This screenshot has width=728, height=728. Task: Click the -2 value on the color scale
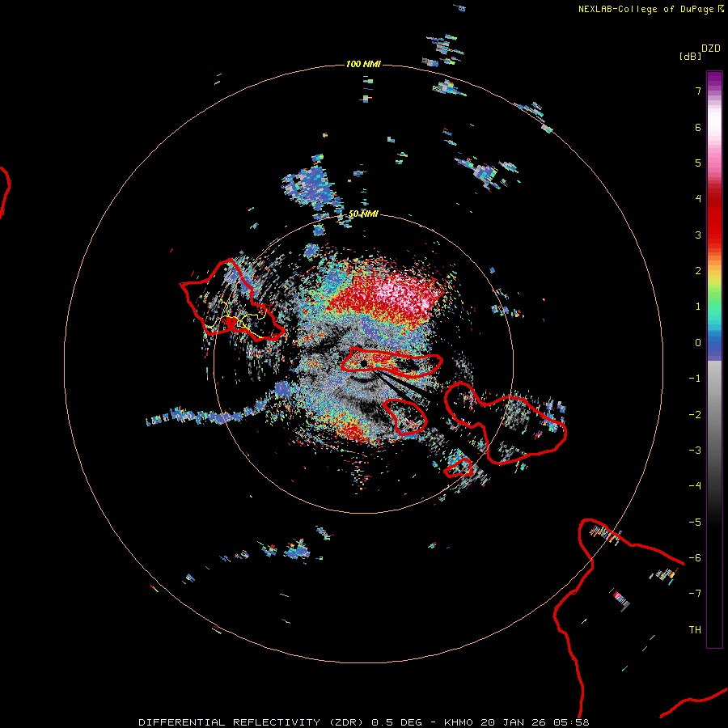(695, 415)
